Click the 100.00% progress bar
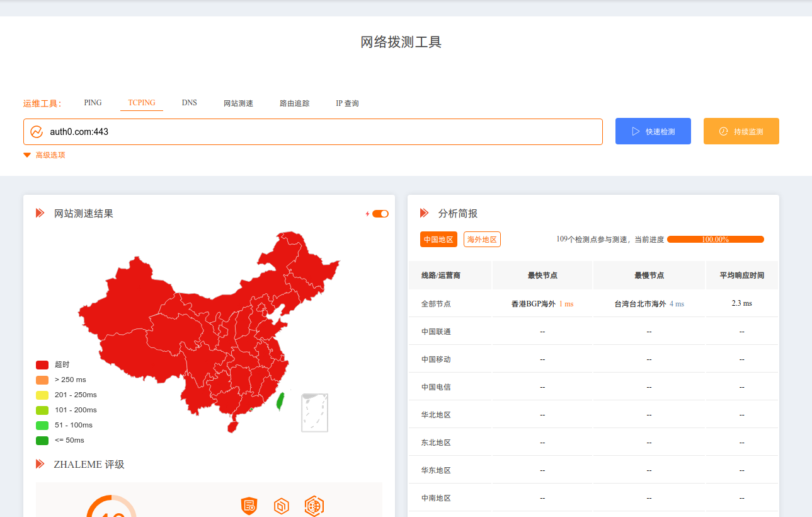The image size is (812, 517). (716, 240)
